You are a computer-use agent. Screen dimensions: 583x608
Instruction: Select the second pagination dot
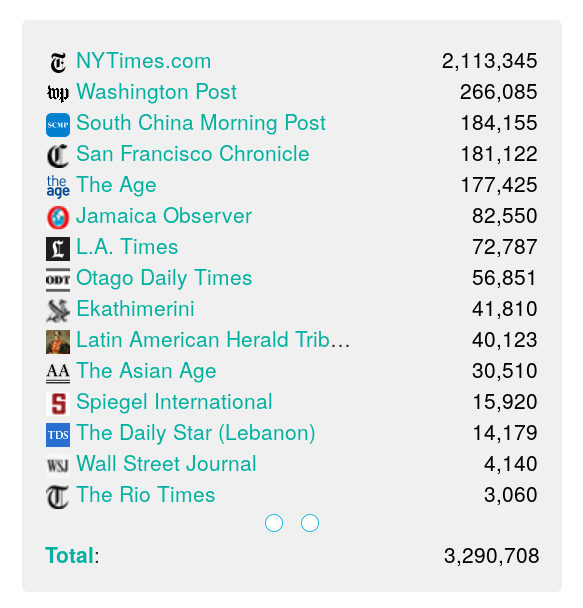click(x=310, y=523)
